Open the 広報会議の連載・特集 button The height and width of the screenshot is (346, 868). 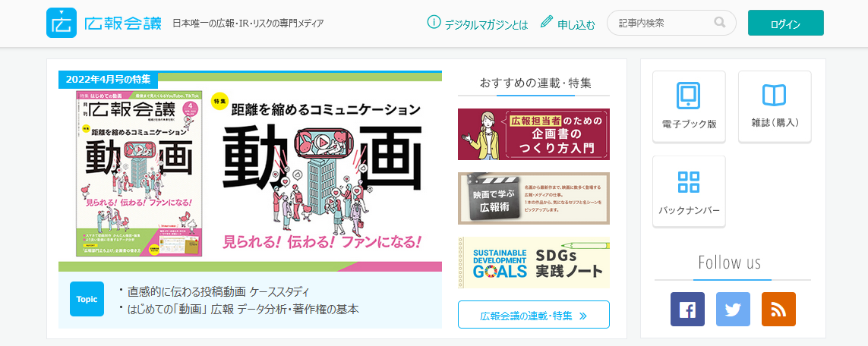coord(534,315)
